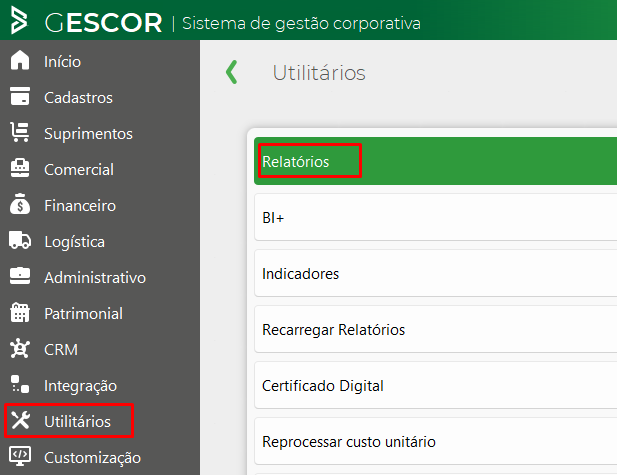617x475 pixels.
Task: Click the Início house icon
Action: 20,61
